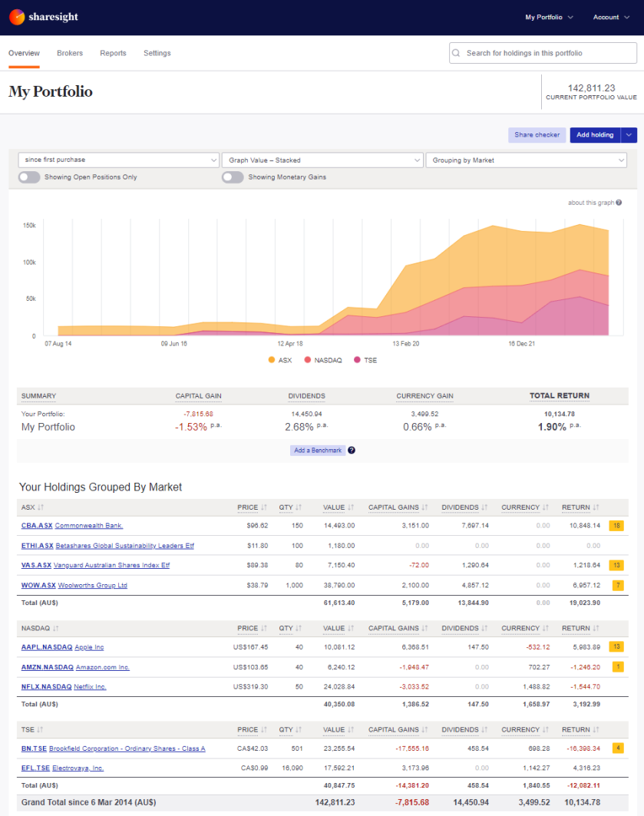Screen dimensions: 644x816
Task: Expand the Add holding arrow menu
Action: tap(629, 135)
